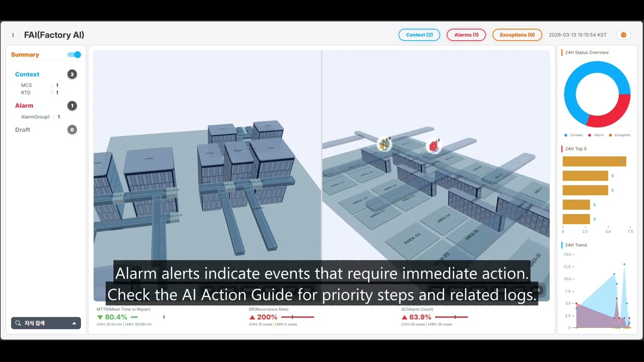This screenshot has height=362, width=644.
Task: Click the Context count badge 2
Action: coord(72,74)
